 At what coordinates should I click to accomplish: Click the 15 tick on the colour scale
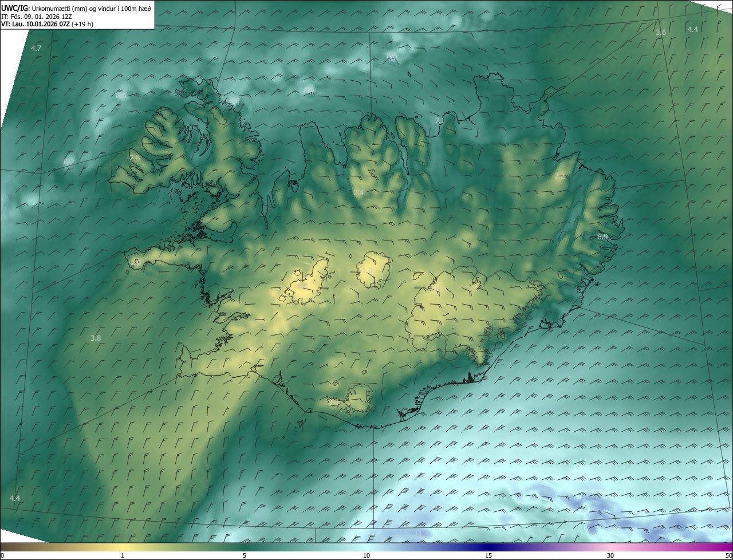(x=488, y=555)
